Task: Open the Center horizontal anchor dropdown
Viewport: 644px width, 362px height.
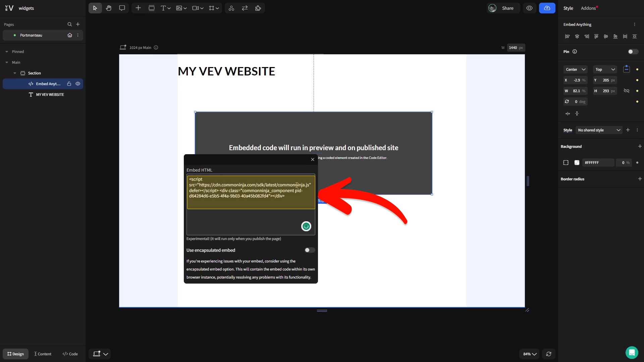Action: [575, 69]
